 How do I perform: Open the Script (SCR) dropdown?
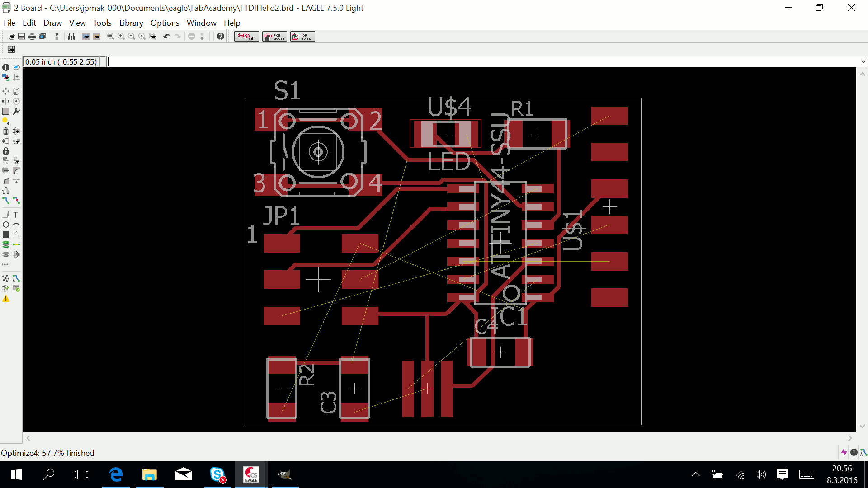86,36
